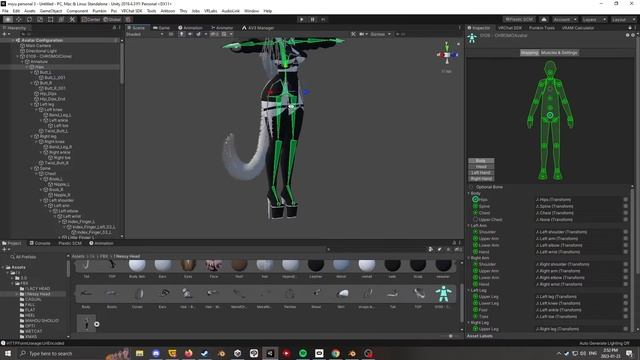Toggle the Global rotation mode button
This screenshot has height=360, width=640.
point(112,19)
